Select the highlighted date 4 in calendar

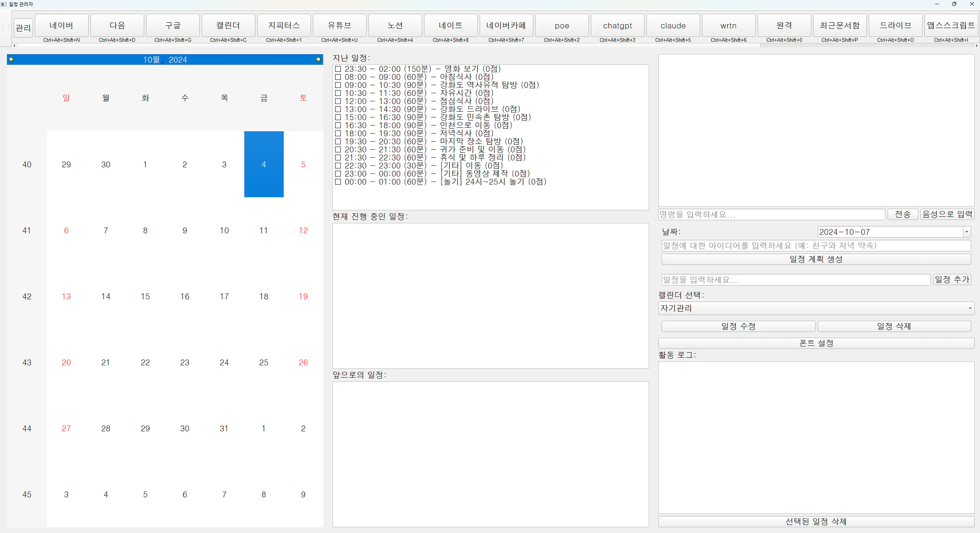[264, 165]
